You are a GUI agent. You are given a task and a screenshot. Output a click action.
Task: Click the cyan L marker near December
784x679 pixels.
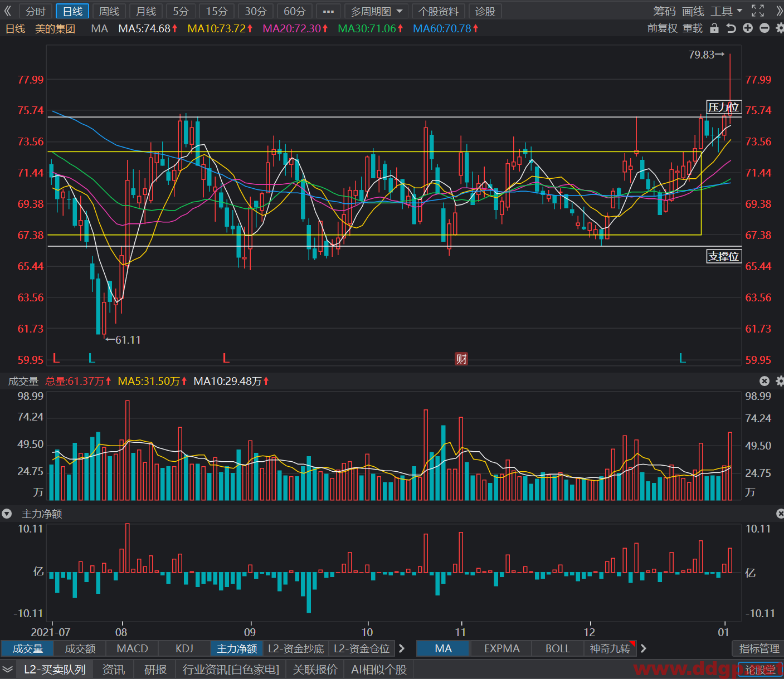click(682, 358)
